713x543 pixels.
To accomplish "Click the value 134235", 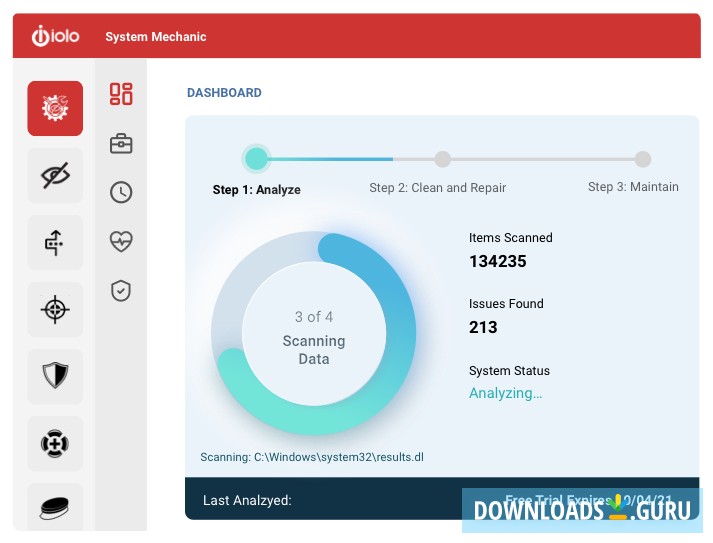I will point(498,261).
